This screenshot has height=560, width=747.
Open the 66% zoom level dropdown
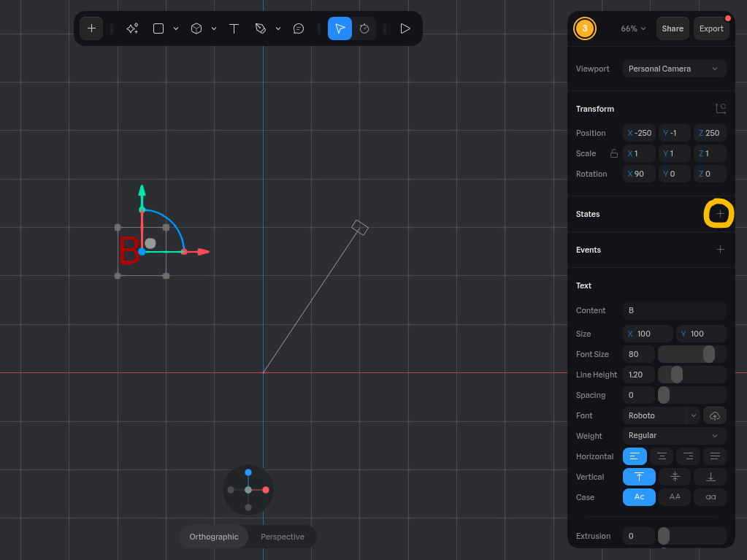pyautogui.click(x=633, y=28)
